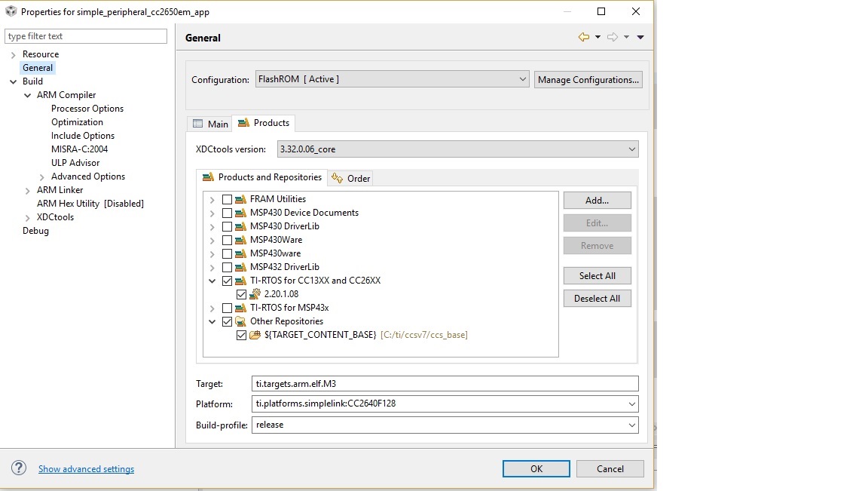Click the MSP430 DriverLib product icon
This screenshot has height=491, width=868.
click(x=240, y=226)
